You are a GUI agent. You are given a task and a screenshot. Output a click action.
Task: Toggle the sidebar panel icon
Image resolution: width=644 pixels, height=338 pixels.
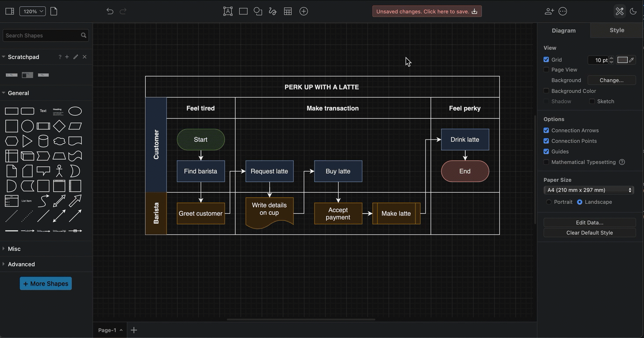10,11
